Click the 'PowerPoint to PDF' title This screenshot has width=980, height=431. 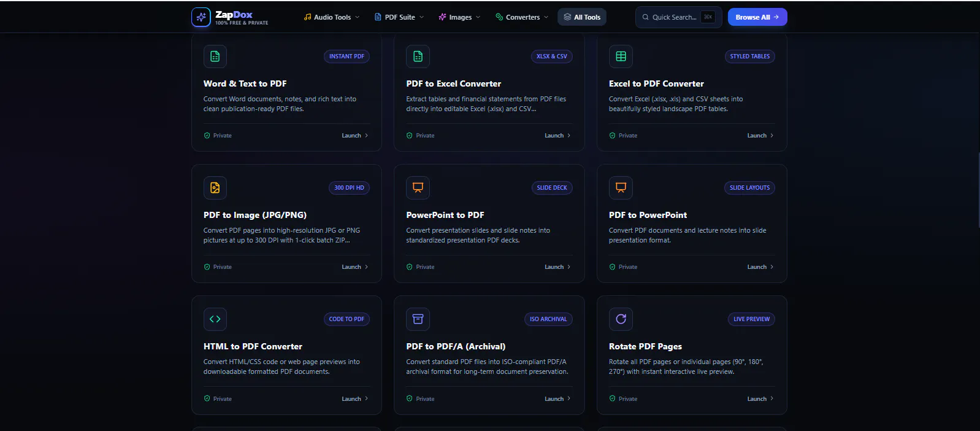click(445, 215)
